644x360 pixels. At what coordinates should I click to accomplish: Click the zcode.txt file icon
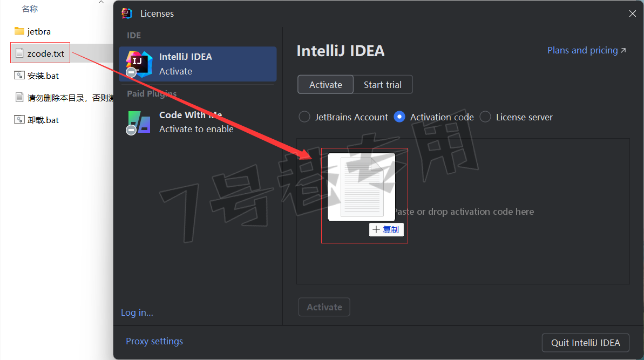click(19, 53)
